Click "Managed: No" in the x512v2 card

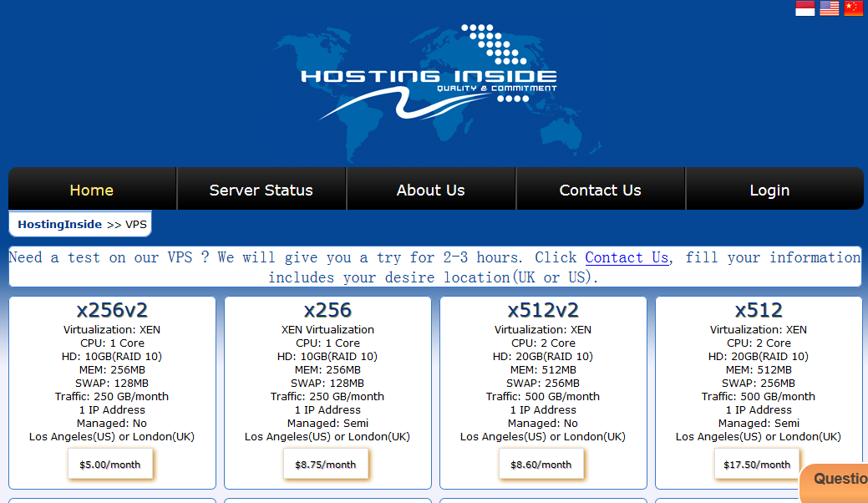pyautogui.click(x=543, y=424)
